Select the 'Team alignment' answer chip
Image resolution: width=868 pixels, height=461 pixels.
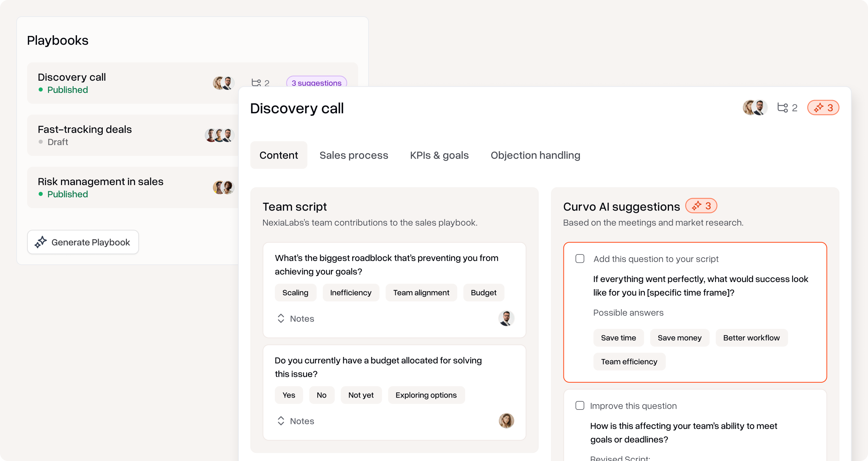click(x=421, y=293)
